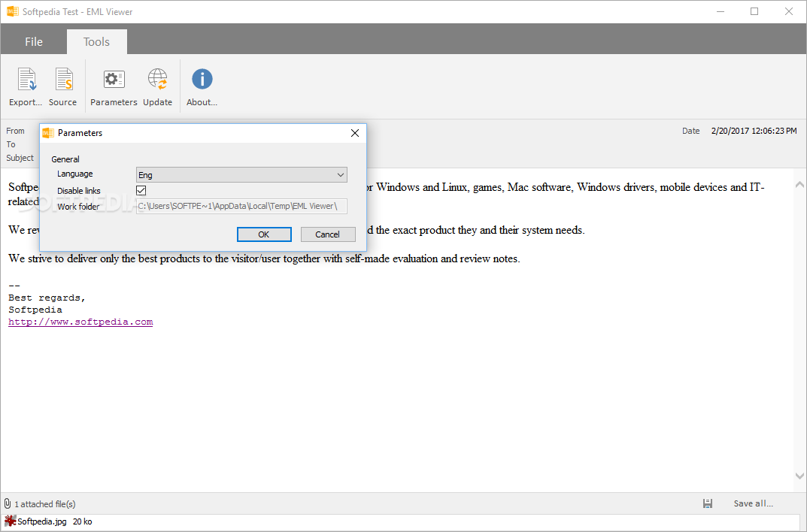Maximize the EML Viewer window
This screenshot has height=532, width=807.
[754, 11]
